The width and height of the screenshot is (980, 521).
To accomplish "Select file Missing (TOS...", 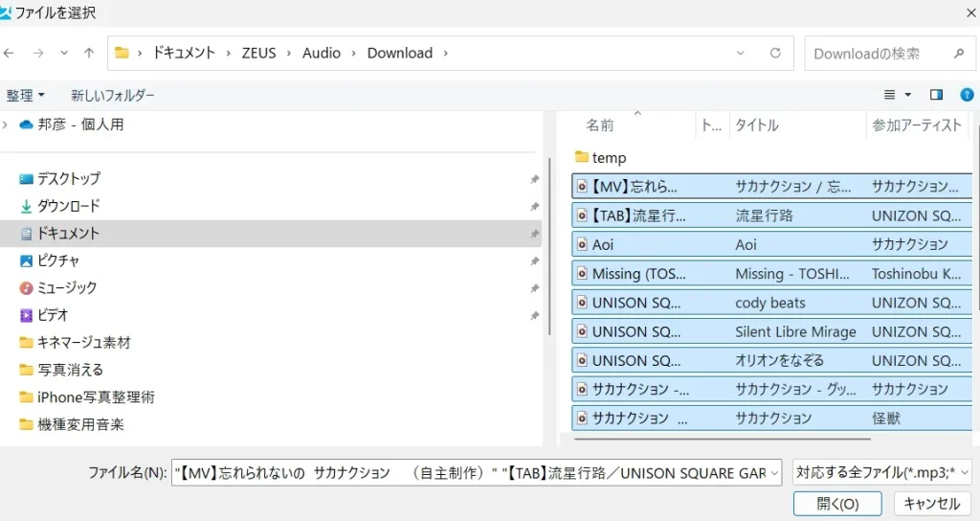I will point(772,274).
